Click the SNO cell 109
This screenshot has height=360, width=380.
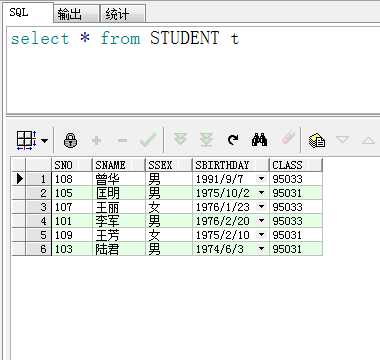pos(72,235)
